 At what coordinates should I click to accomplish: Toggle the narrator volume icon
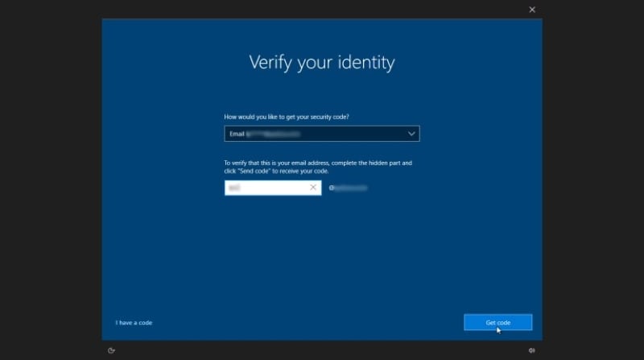(x=532, y=350)
